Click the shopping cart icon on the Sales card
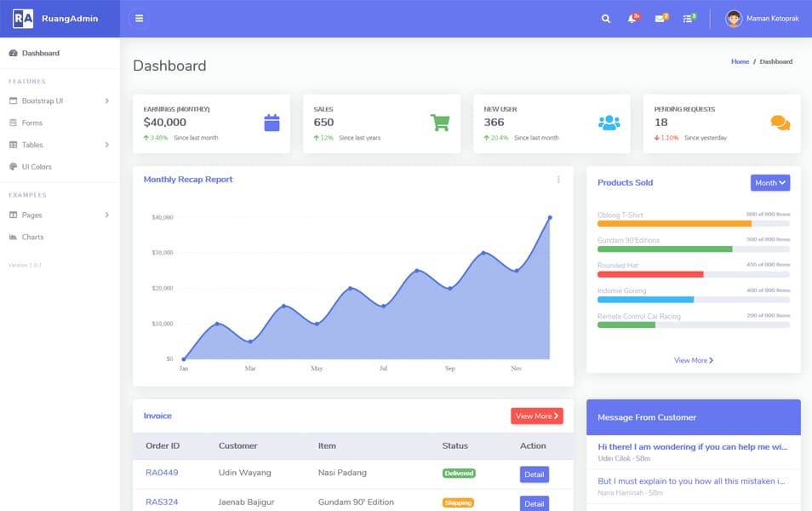This screenshot has width=812, height=511. [x=440, y=121]
